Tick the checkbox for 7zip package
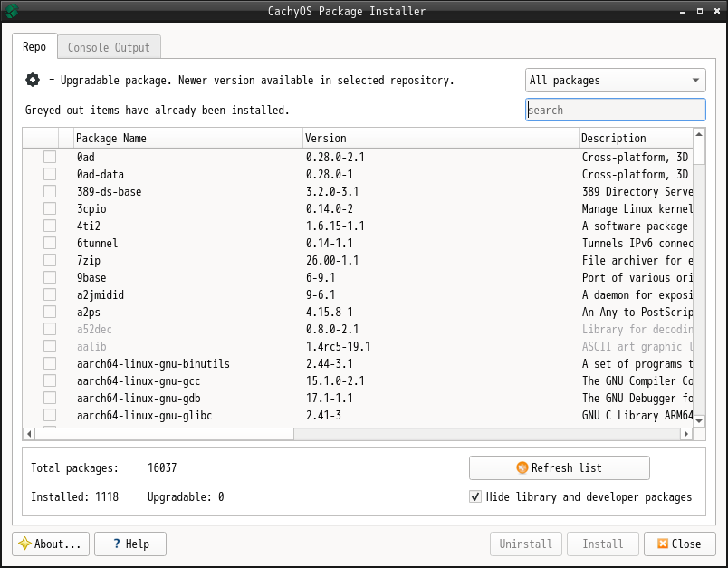 50,260
